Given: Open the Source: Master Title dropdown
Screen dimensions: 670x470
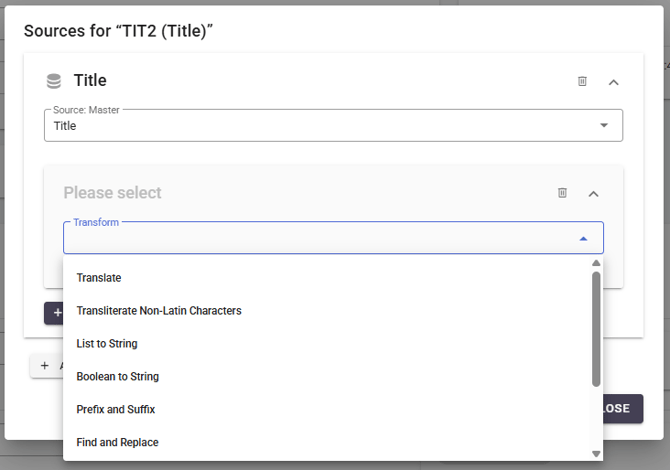Looking at the screenshot, I should (x=333, y=126).
